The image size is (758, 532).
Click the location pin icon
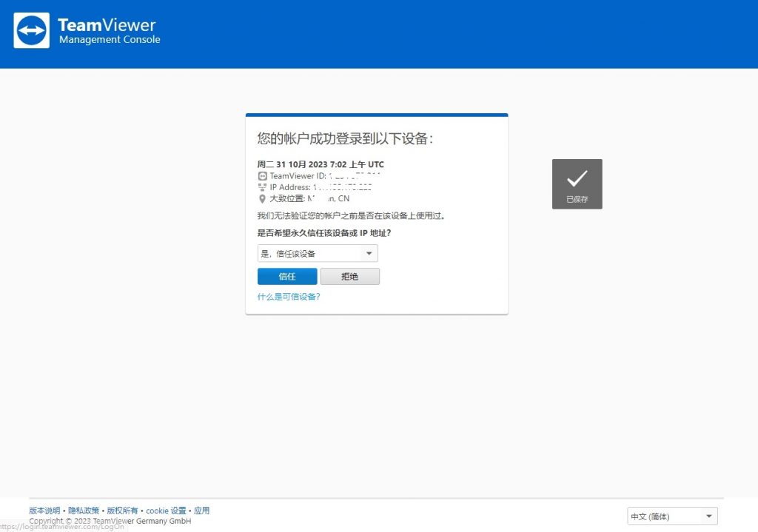coord(262,199)
